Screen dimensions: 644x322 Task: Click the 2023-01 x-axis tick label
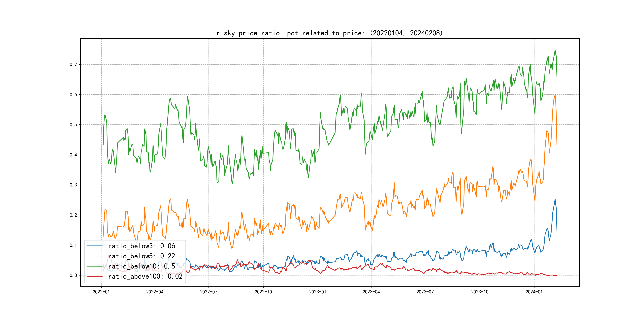click(x=317, y=292)
